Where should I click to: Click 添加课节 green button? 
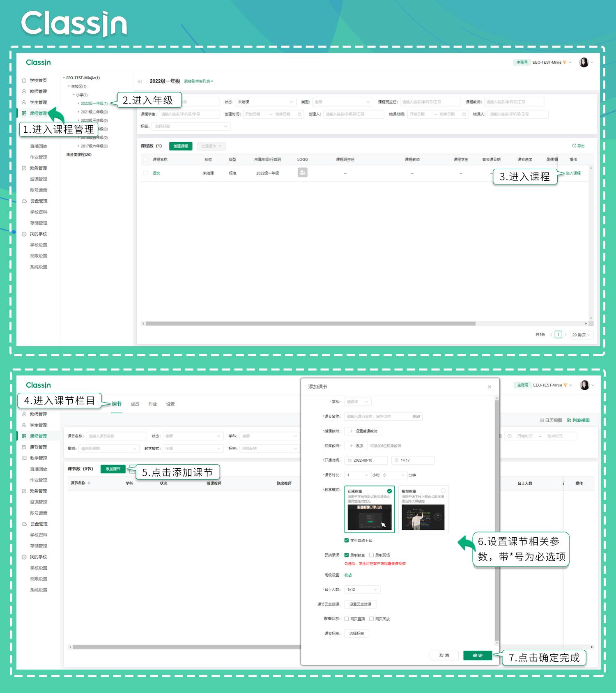(x=113, y=469)
